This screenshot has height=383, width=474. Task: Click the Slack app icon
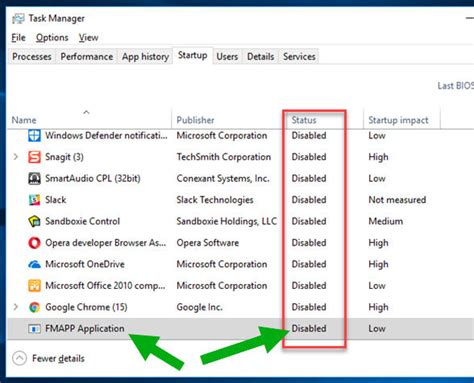pos(34,200)
